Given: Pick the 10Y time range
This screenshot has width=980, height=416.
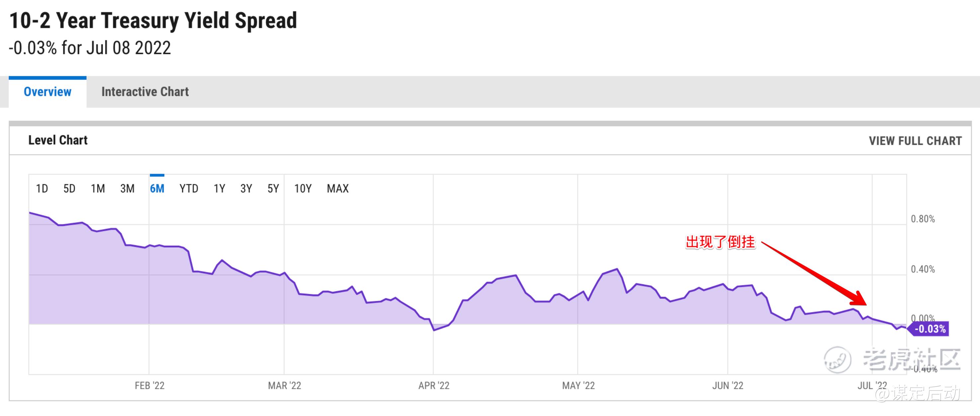Looking at the screenshot, I should click(303, 188).
